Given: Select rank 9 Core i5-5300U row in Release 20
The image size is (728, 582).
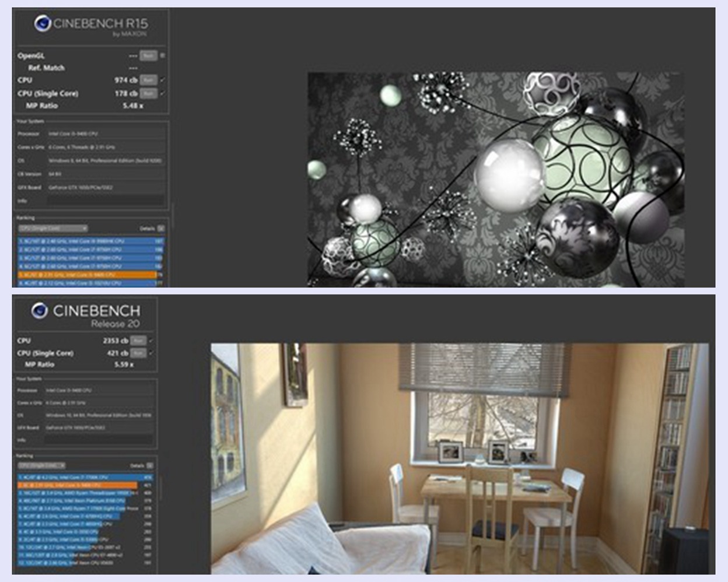Looking at the screenshot, I should tap(85, 539).
